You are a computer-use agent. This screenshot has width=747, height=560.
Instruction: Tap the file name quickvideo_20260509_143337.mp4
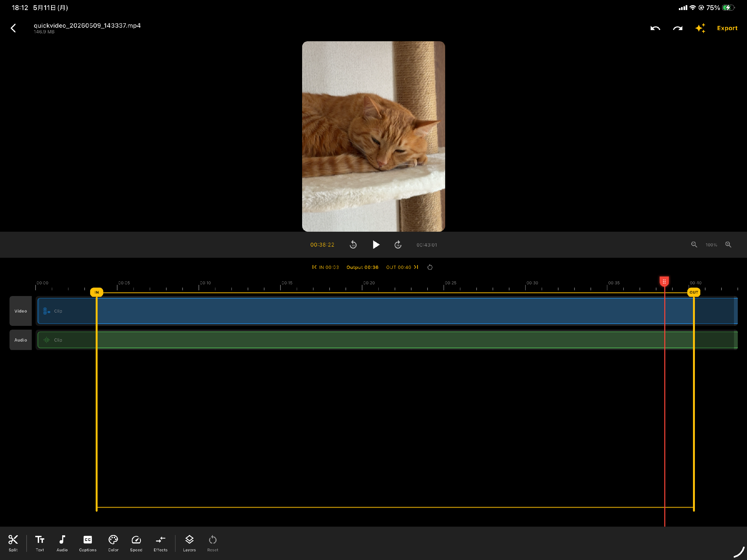coord(87,25)
